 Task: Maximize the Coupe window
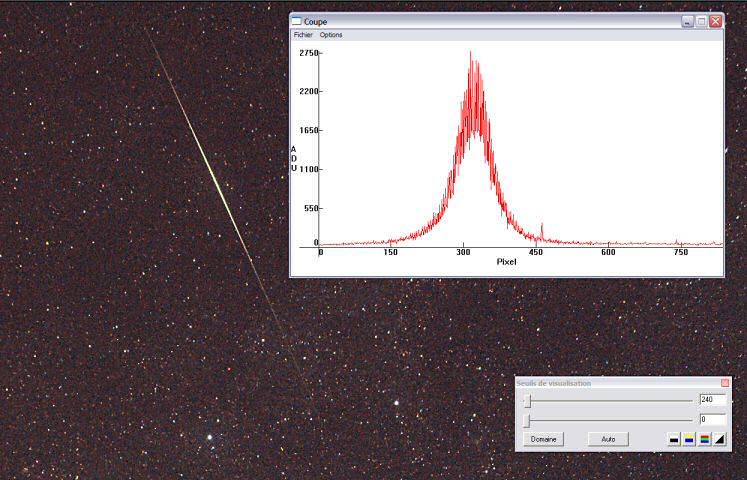[701, 21]
